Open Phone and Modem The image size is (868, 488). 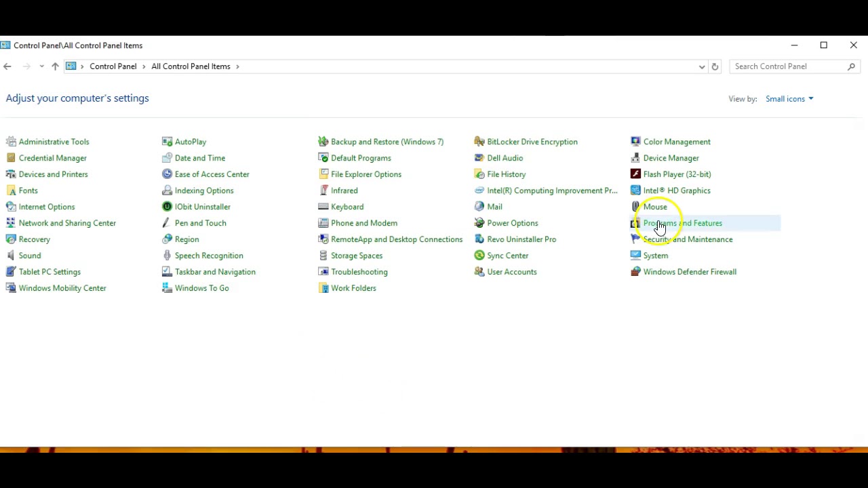pos(364,223)
